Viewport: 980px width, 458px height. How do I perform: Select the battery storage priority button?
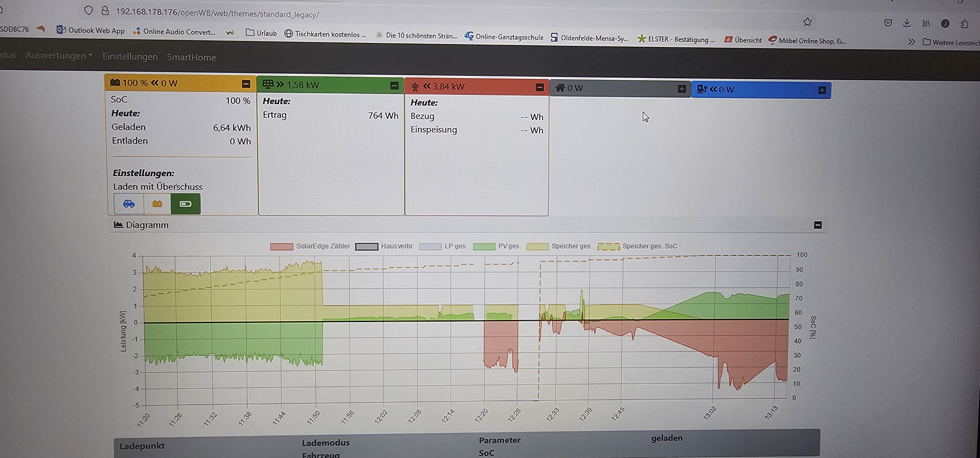click(x=157, y=204)
